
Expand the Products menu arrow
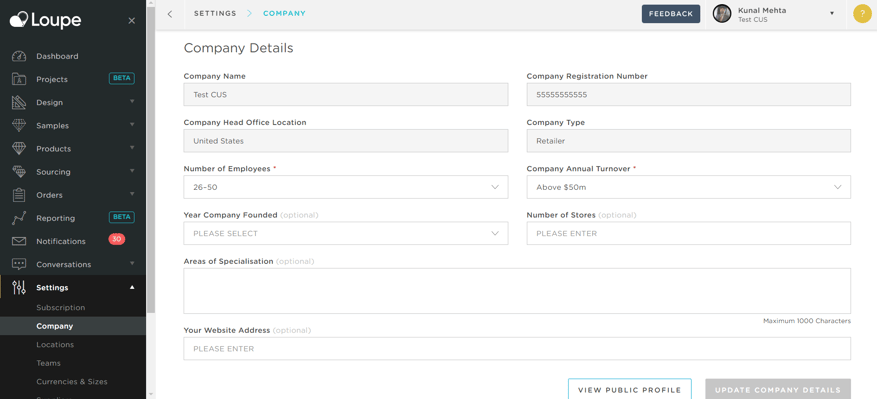132,148
